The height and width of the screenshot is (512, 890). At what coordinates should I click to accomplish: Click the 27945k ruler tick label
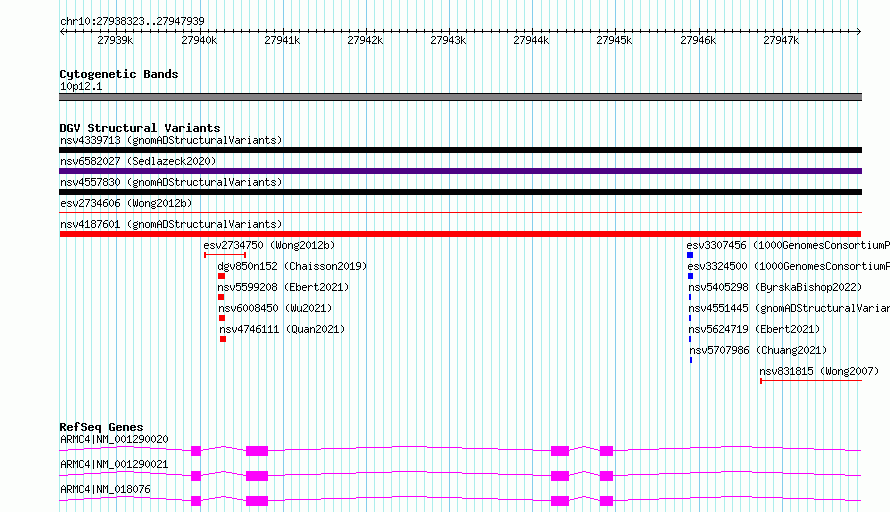[x=614, y=40]
